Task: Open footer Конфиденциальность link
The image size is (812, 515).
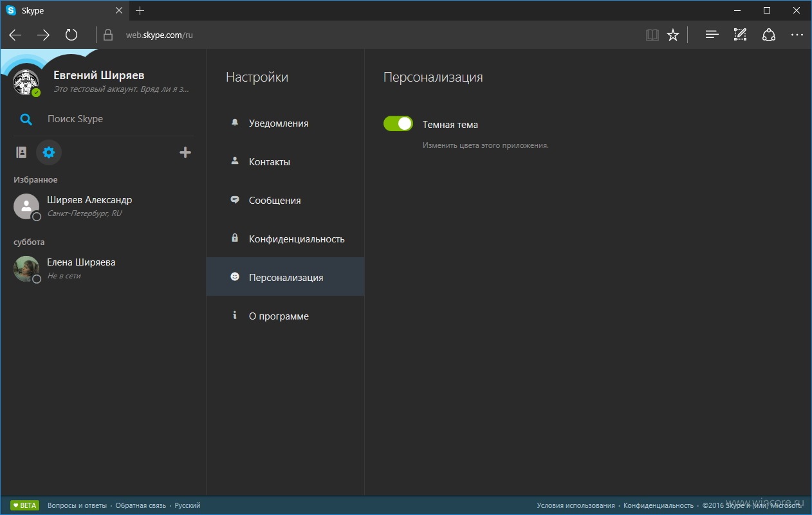Action: [x=658, y=505]
